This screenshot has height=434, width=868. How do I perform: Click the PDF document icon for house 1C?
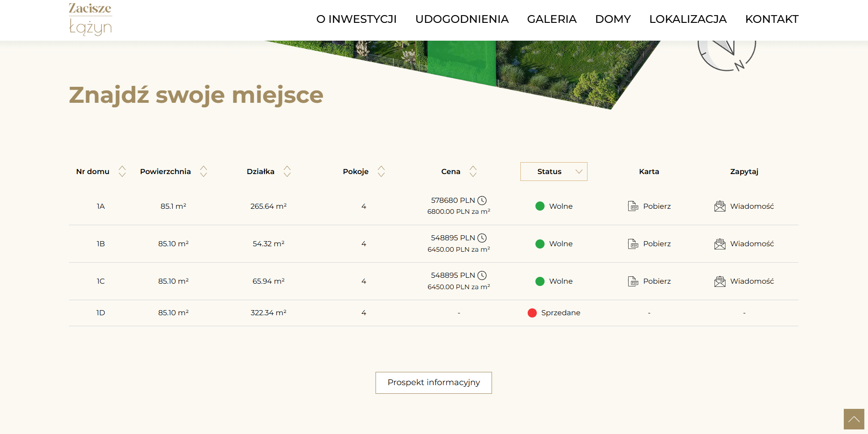[x=633, y=281]
